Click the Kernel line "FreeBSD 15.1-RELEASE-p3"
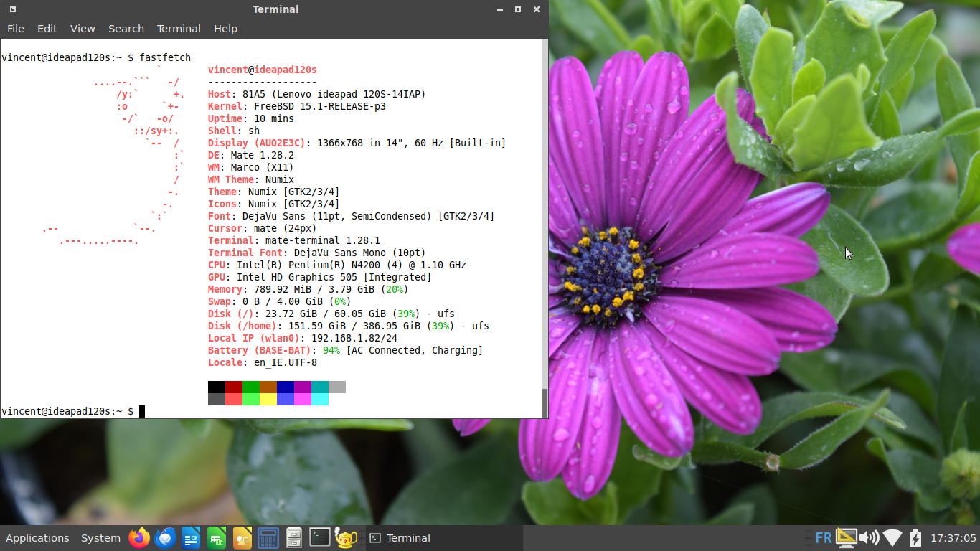 click(x=297, y=106)
